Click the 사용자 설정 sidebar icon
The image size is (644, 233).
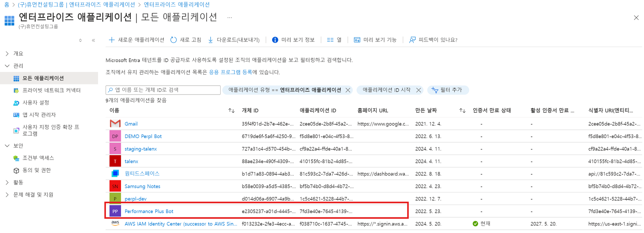click(16, 103)
